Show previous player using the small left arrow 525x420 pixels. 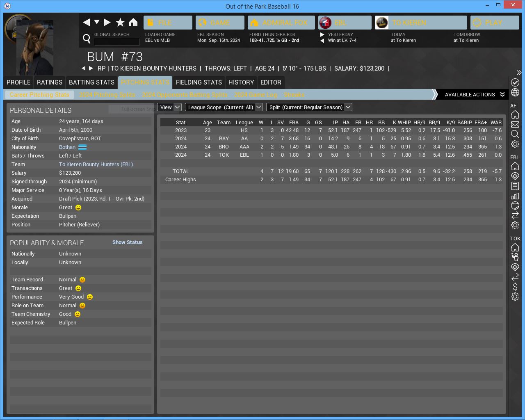[84, 68]
